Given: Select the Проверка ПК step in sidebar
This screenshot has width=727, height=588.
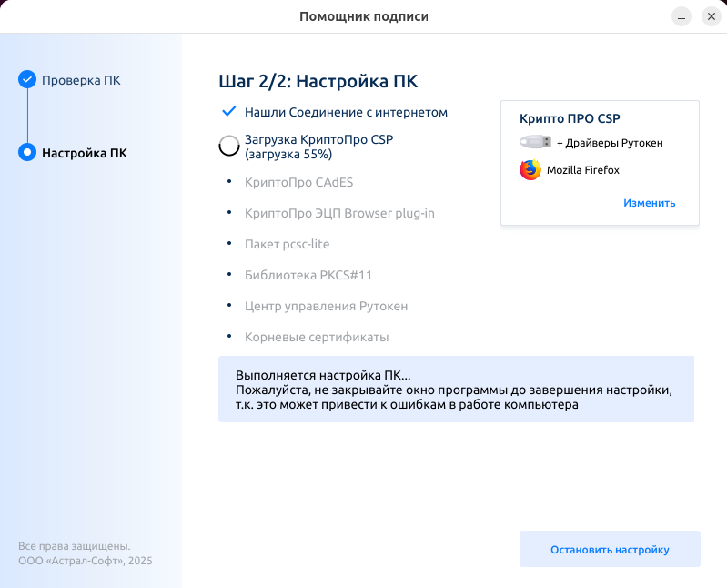Looking at the screenshot, I should click(81, 80).
